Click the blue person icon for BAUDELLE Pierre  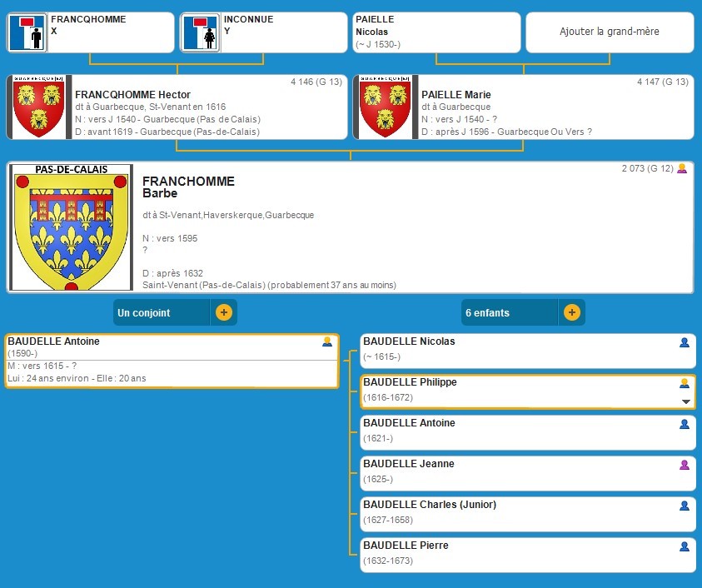tap(685, 546)
